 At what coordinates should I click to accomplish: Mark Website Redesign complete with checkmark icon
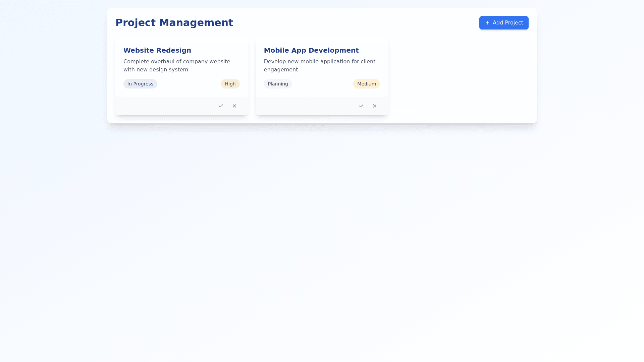tap(221, 106)
